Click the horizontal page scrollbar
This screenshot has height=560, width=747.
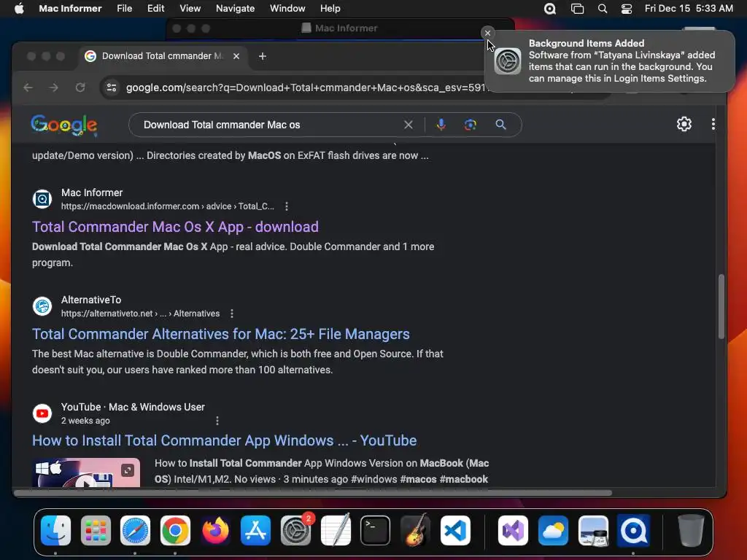click(x=312, y=493)
